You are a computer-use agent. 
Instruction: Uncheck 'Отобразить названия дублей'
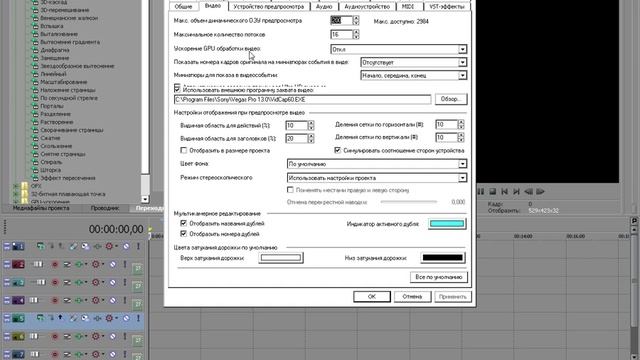click(184, 223)
